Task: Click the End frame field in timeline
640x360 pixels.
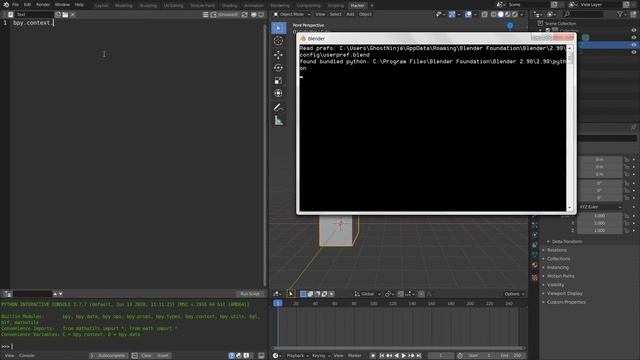Action: point(511,356)
